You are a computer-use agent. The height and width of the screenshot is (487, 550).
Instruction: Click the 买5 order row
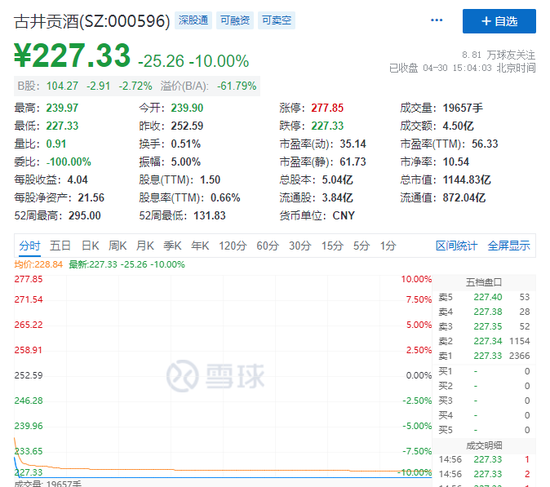(484, 430)
